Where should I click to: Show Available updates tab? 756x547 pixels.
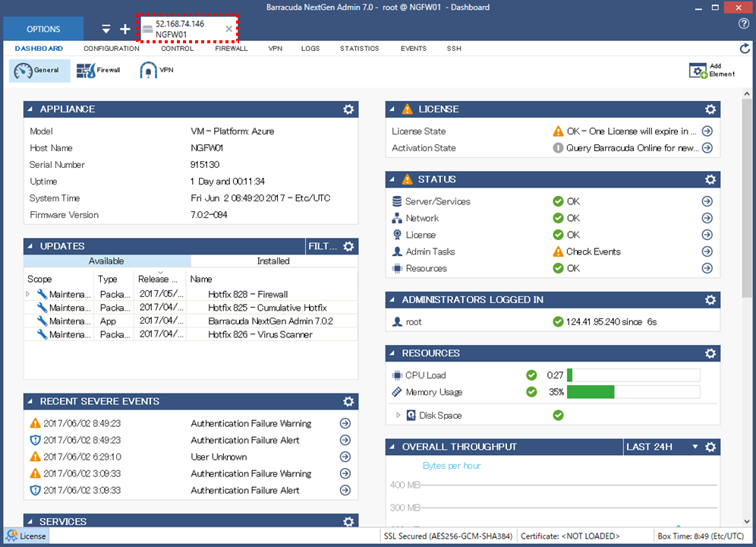107,261
